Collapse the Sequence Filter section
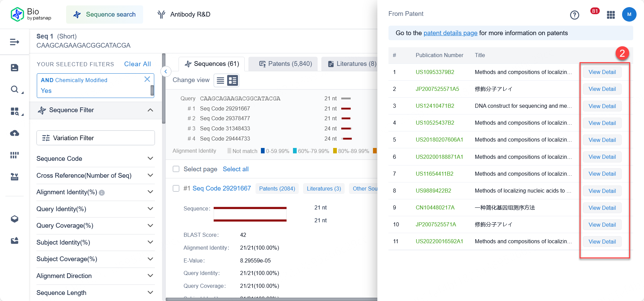This screenshot has height=301, width=644. tap(150, 110)
